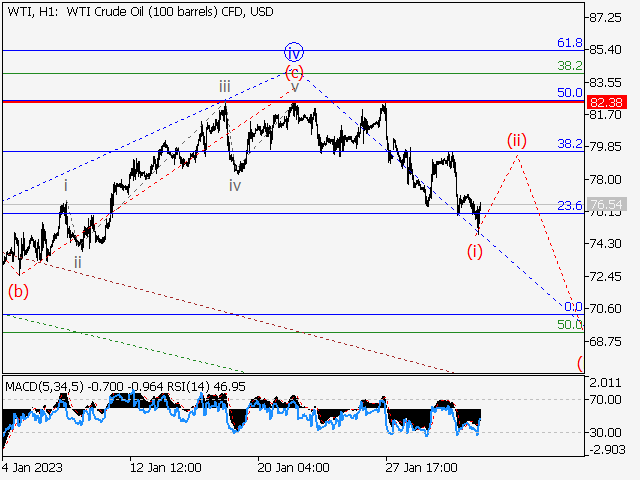Screen dimensions: 640x480
Task: Click the 74.30 price axis label
Action: 606,244
